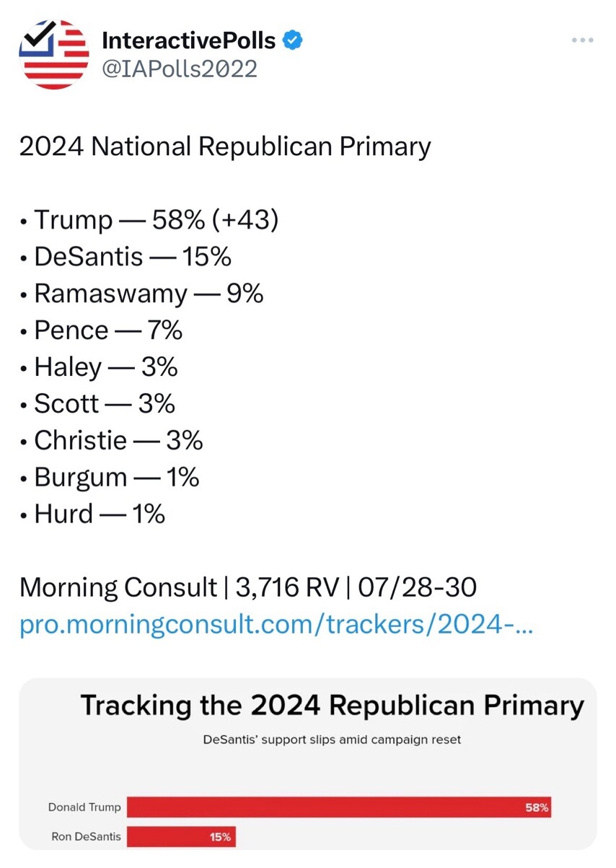Click the 'Ron DeSantis' chart label

pos(86,838)
